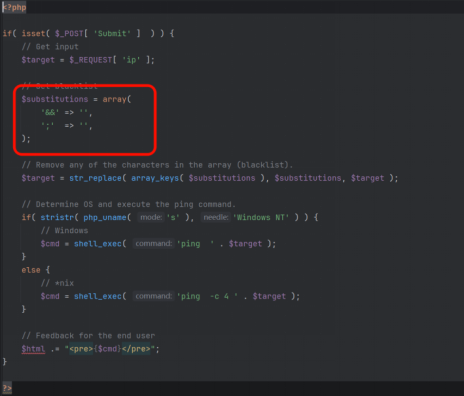Click the 'Feedback for the end user' comment
Screen dimensions: 464x396
click(x=88, y=336)
